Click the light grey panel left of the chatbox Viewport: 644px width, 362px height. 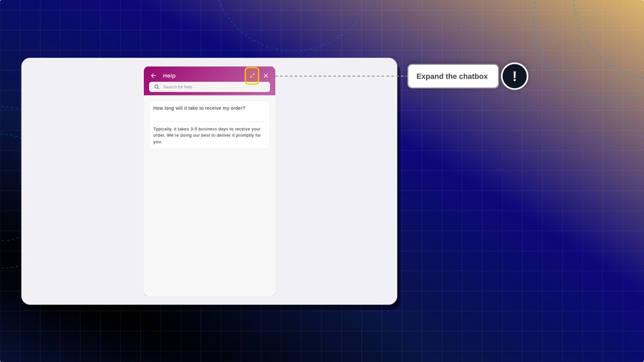point(83,181)
